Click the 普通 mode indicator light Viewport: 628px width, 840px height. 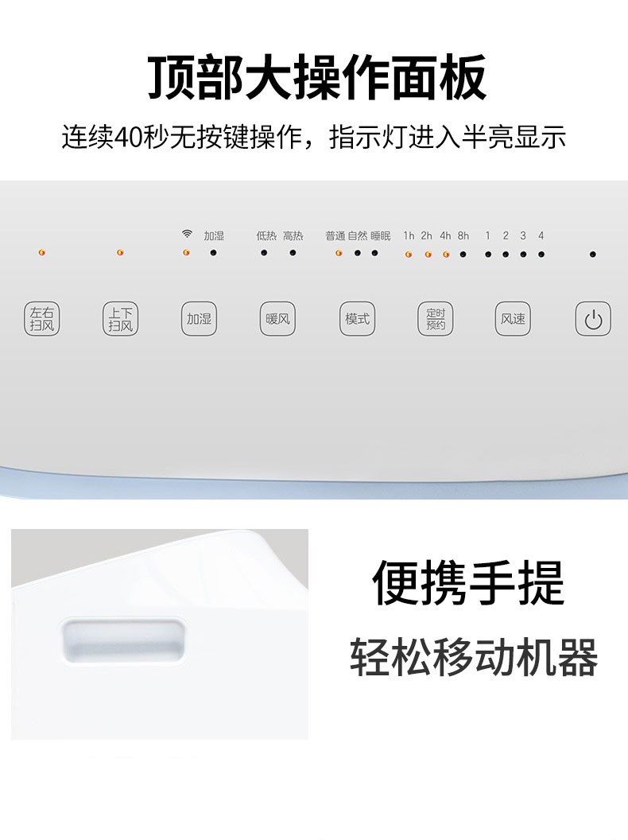[339, 253]
